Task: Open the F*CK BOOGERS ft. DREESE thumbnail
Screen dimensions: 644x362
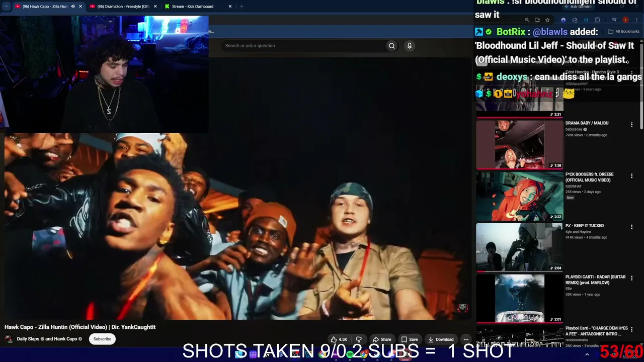Action: point(520,196)
